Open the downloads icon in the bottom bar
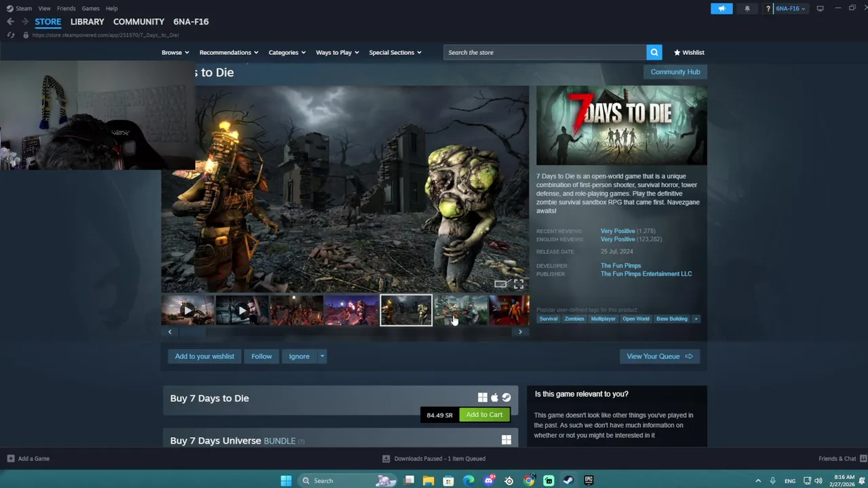 click(386, 459)
